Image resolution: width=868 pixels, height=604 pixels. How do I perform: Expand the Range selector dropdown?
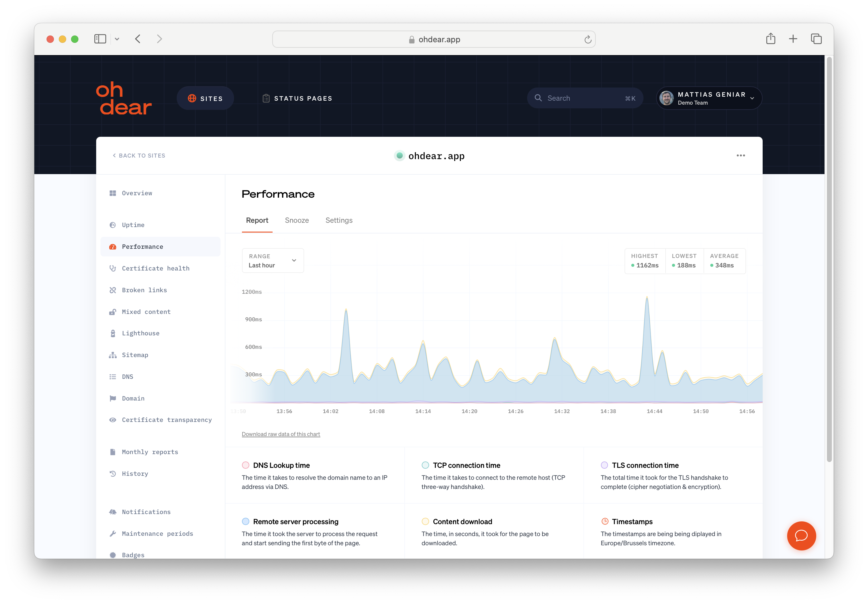273,260
